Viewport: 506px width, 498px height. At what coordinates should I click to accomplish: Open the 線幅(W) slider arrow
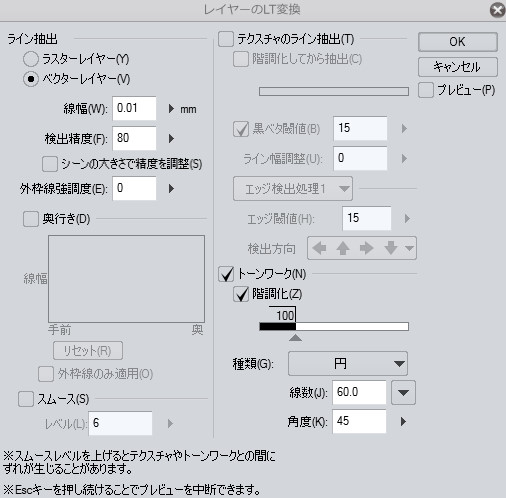point(171,109)
